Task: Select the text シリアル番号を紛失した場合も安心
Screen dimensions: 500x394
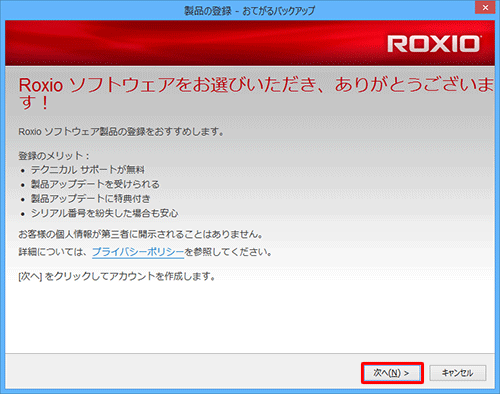Action: (105, 213)
